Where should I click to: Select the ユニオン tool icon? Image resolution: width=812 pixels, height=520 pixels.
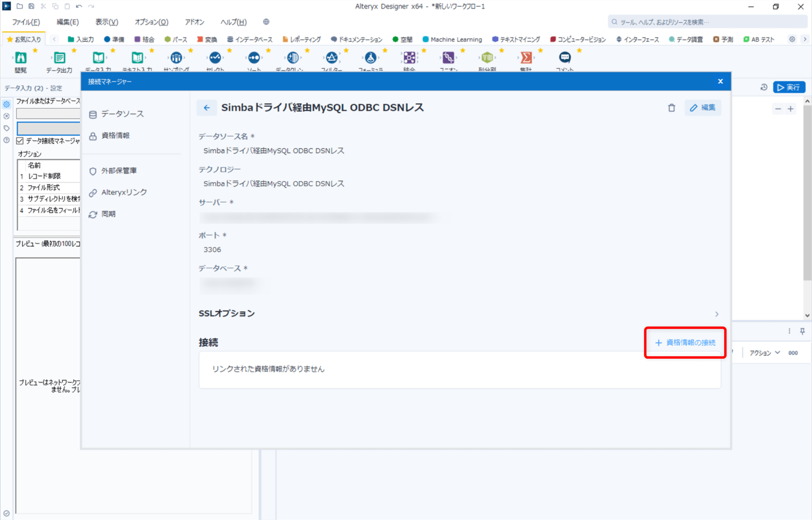[x=448, y=58]
